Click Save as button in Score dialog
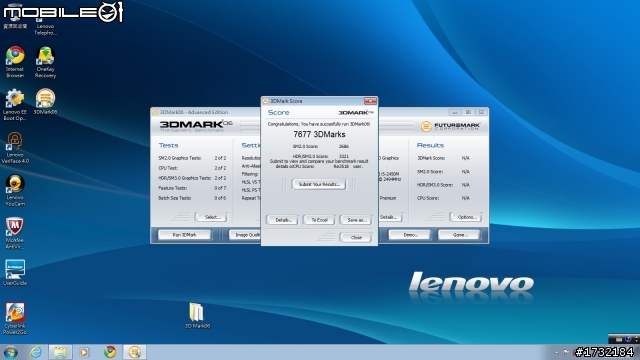 tap(356, 220)
